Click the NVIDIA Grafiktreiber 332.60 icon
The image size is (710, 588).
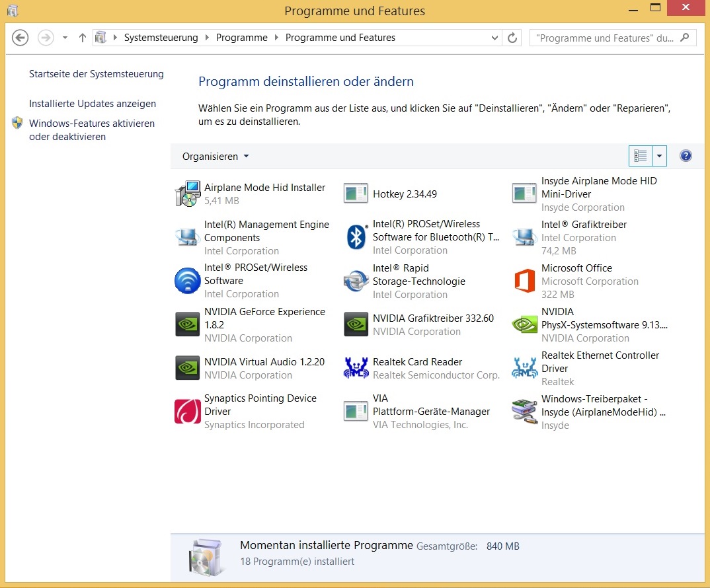tap(356, 324)
